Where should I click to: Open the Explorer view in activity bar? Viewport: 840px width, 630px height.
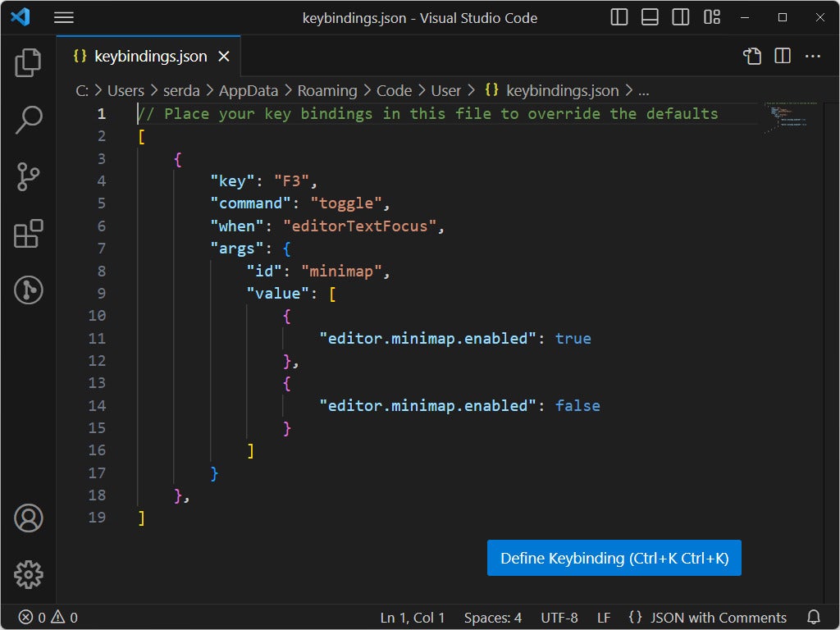[28, 62]
